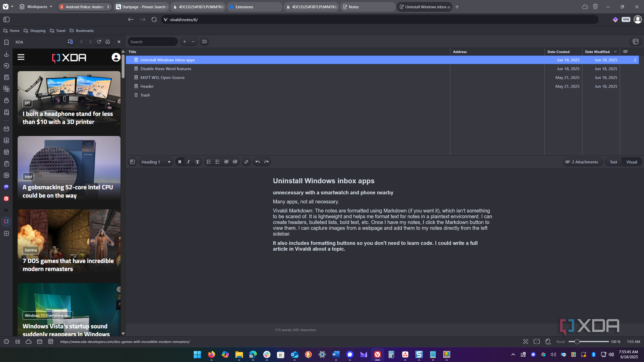Viewport: 644px width, 362px height.
Task: Open the Reading List panel in the sidebar
Action: click(6, 112)
